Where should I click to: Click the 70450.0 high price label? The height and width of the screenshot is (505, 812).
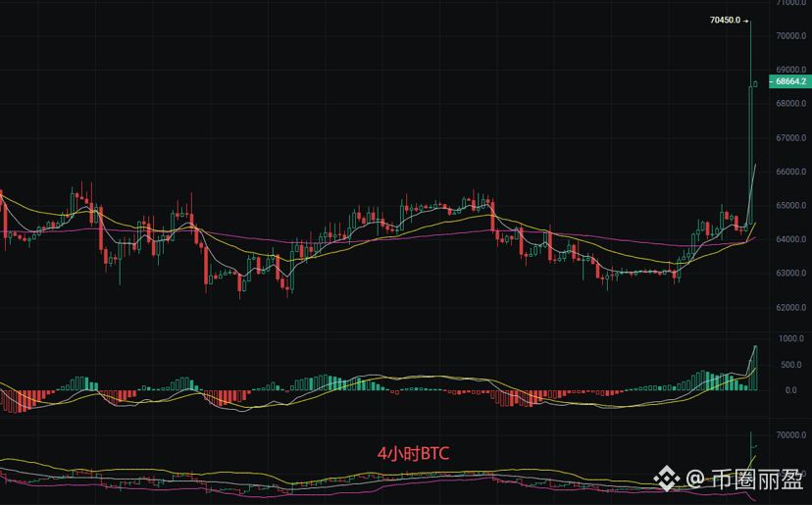[x=725, y=21]
